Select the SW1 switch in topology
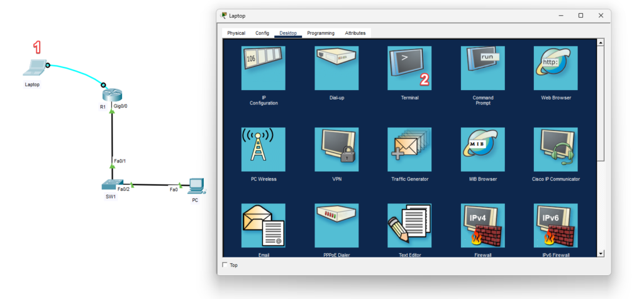The image size is (644, 299). coord(110,185)
